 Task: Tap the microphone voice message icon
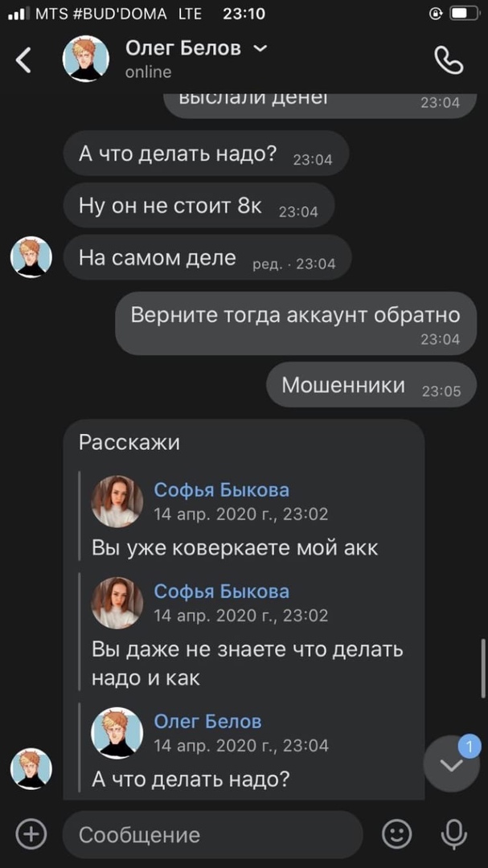(453, 834)
